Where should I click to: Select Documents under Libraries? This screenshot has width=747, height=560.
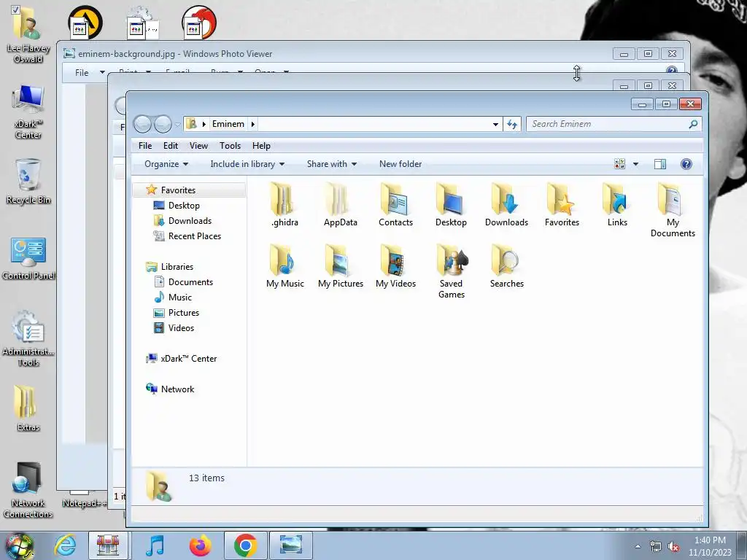(x=190, y=282)
